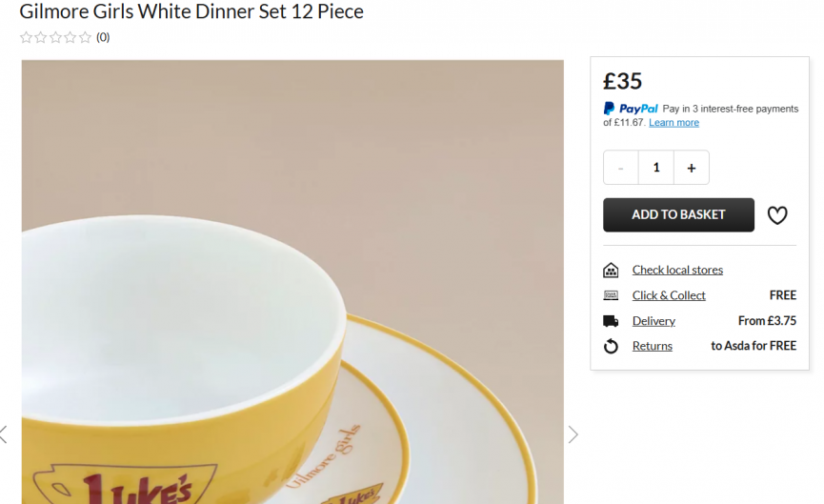The height and width of the screenshot is (504, 824).
Task: Click the PayPal logo
Action: [631, 109]
